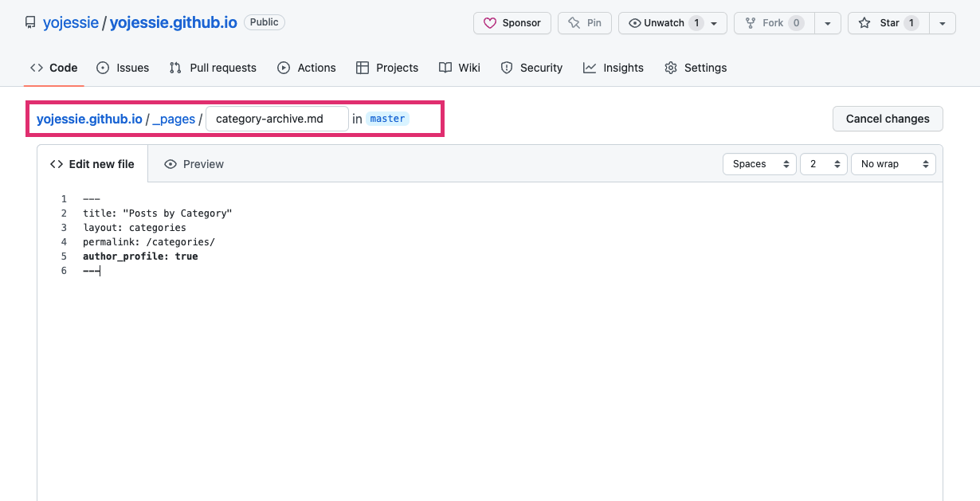Viewport: 980px width, 501px height.
Task: Open the No wrap line mode dropdown
Action: pos(893,164)
